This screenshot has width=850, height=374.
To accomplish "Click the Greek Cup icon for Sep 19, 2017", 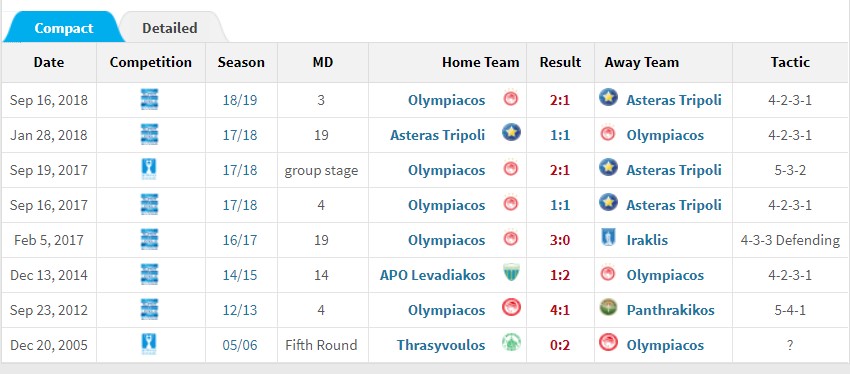I will click(x=149, y=170).
